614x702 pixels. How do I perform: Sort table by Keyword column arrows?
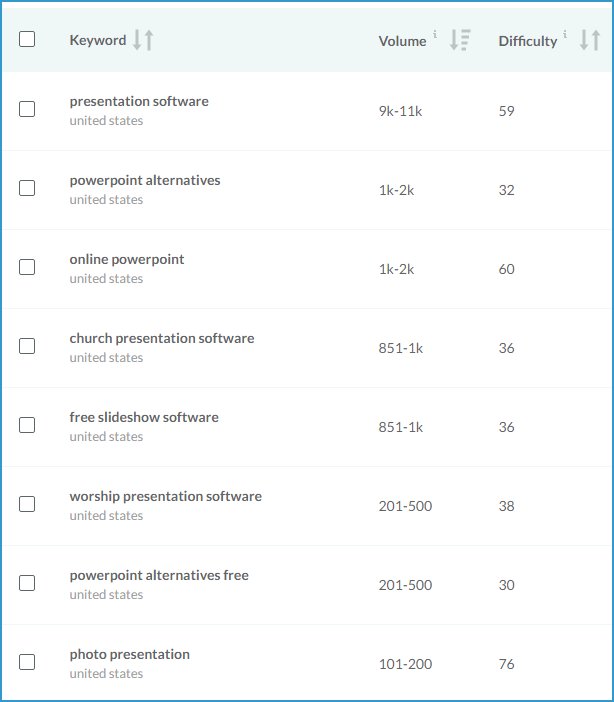[x=143, y=40]
